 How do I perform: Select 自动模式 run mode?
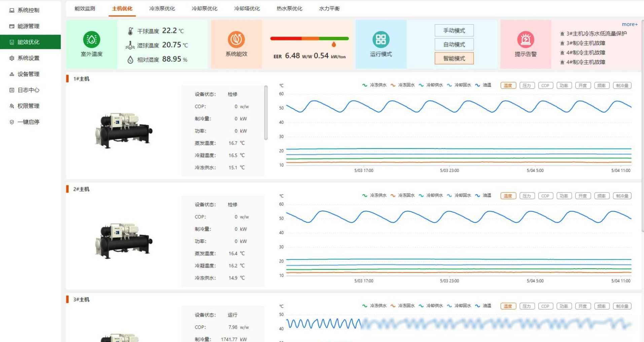[x=454, y=44]
